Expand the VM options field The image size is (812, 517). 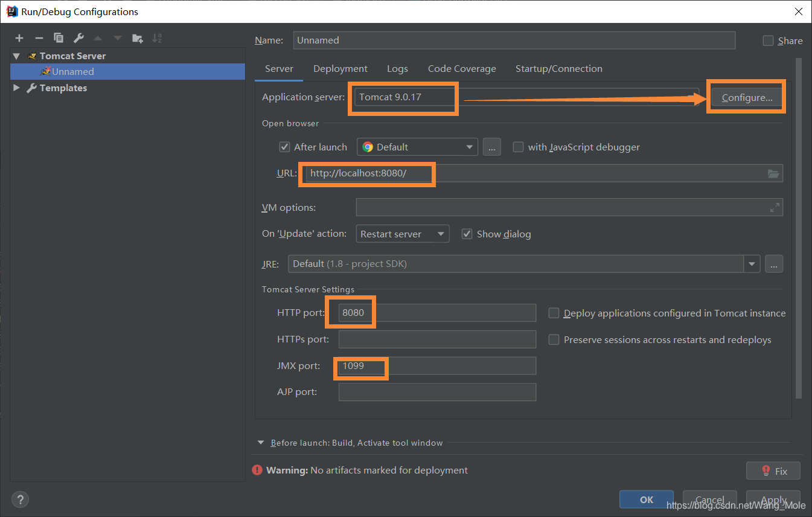coord(775,207)
